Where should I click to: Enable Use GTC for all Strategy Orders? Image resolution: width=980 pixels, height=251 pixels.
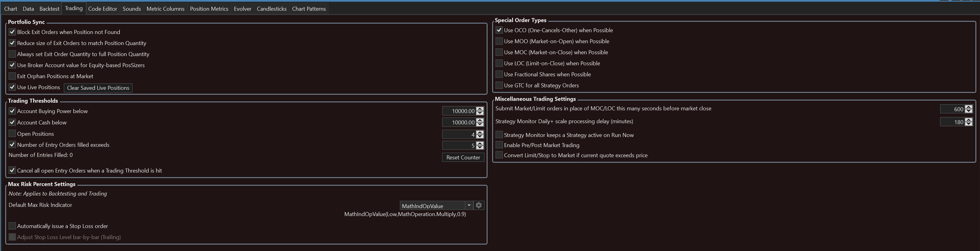499,85
